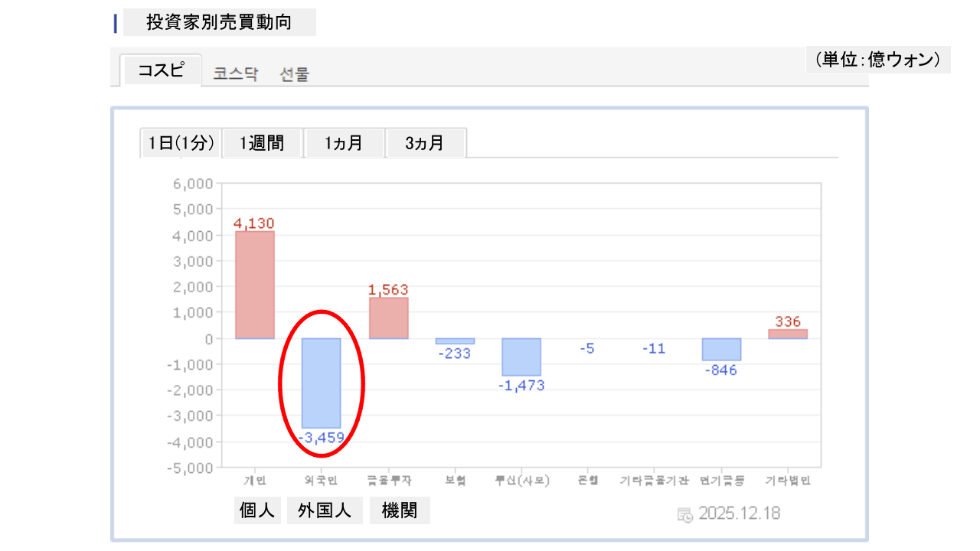Click the red 336 bar

click(x=788, y=334)
